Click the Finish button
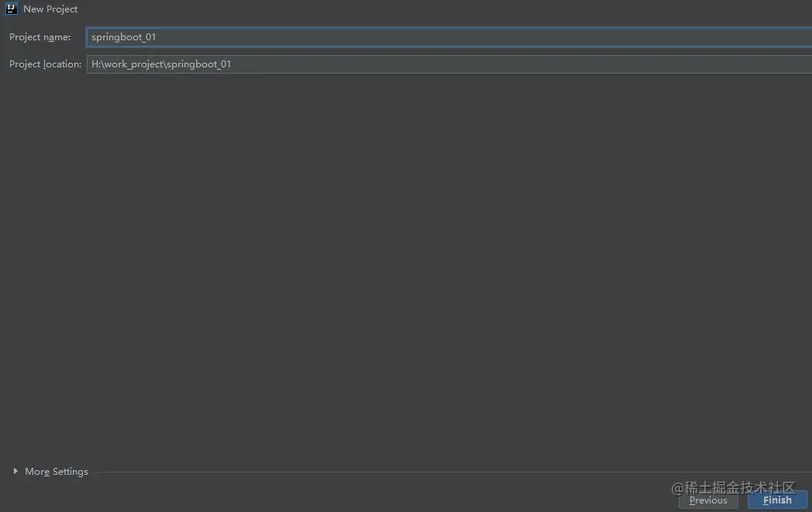 [777, 500]
